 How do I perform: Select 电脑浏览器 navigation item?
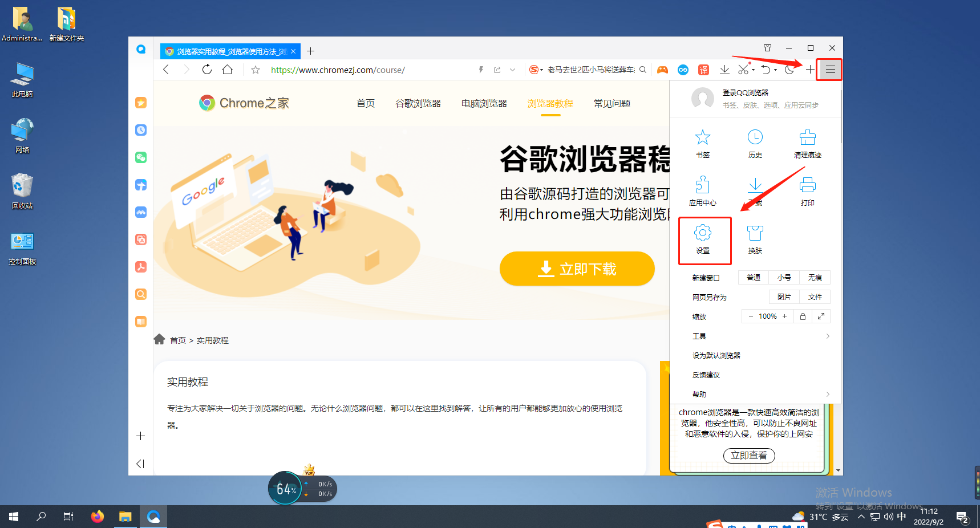(x=484, y=103)
